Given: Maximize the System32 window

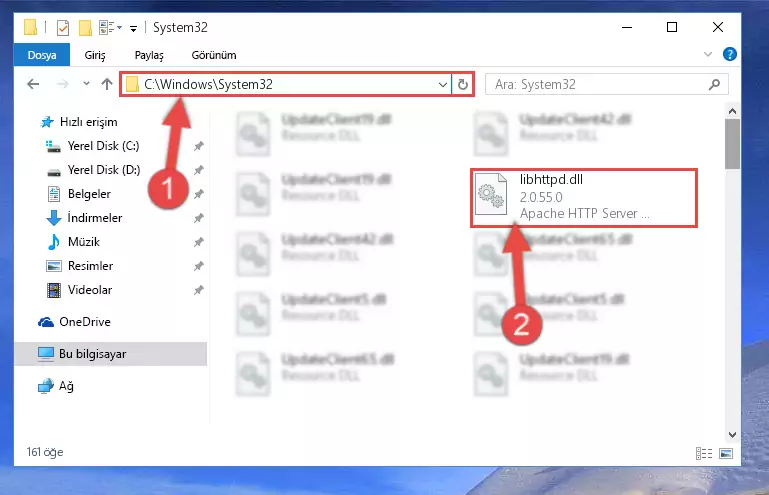Looking at the screenshot, I should [672, 27].
